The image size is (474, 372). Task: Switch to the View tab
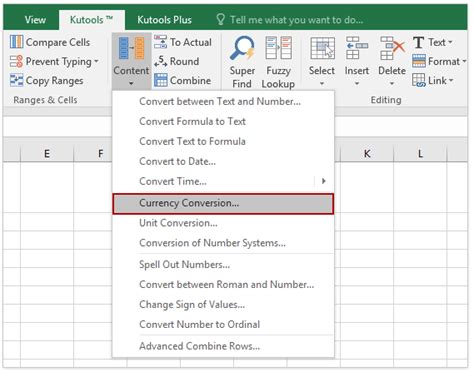35,20
